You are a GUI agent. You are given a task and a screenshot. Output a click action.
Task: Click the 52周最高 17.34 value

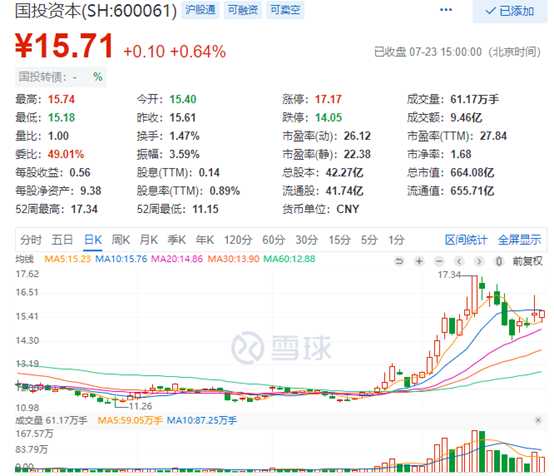coord(84,209)
